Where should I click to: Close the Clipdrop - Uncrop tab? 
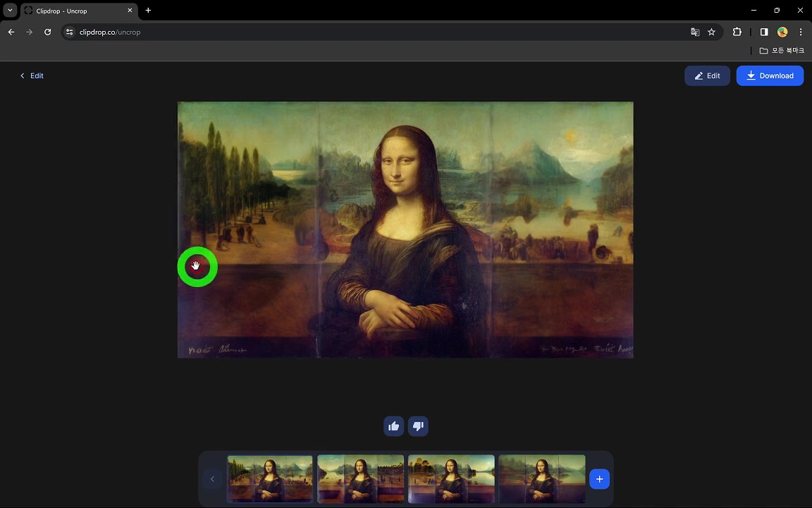point(130,11)
